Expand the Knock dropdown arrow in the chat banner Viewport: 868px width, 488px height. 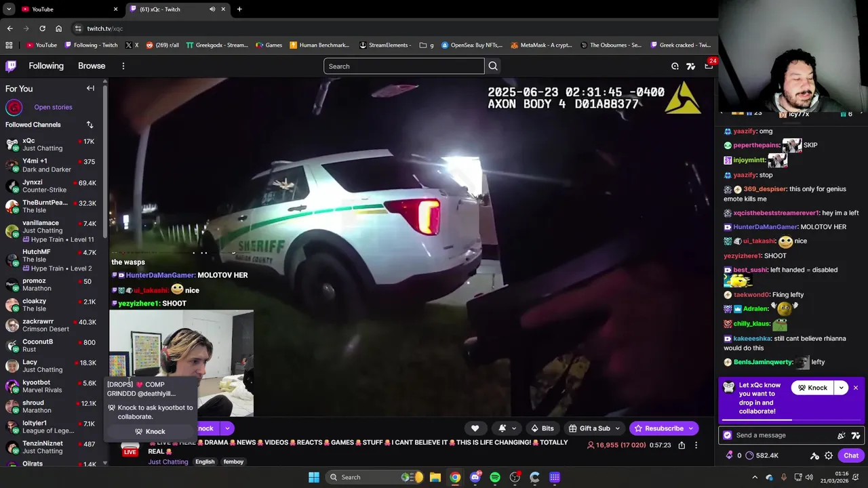pyautogui.click(x=841, y=388)
